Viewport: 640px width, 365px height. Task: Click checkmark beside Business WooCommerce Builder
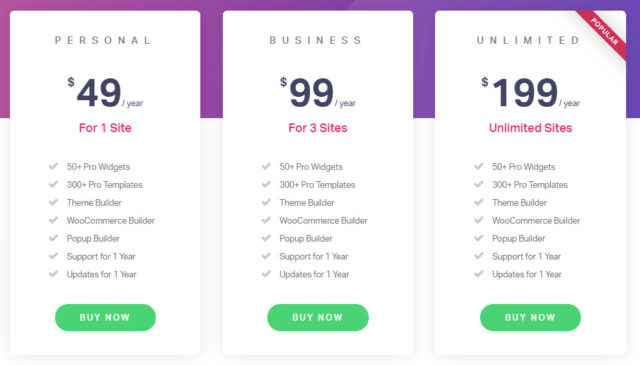(x=266, y=220)
